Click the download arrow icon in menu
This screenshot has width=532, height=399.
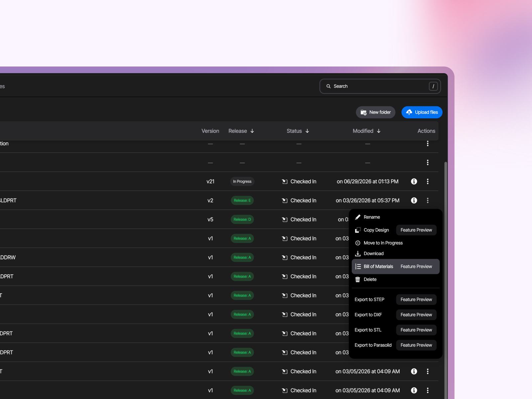[x=358, y=254]
